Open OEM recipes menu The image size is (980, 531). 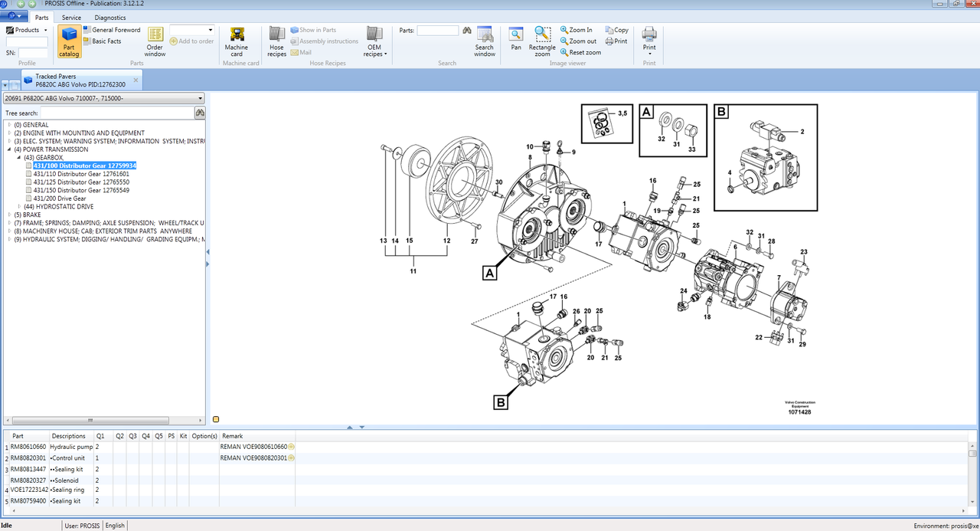point(374,41)
